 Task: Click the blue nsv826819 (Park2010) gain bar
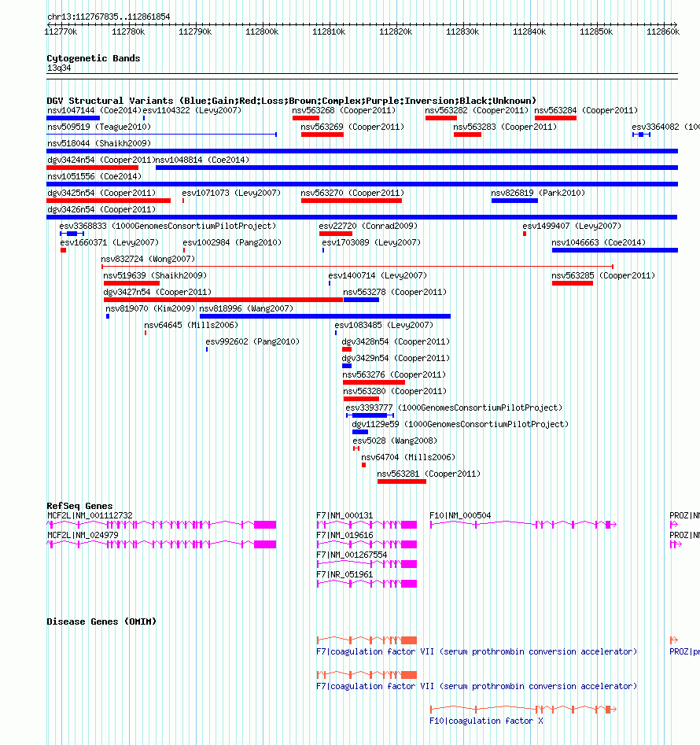(x=514, y=201)
